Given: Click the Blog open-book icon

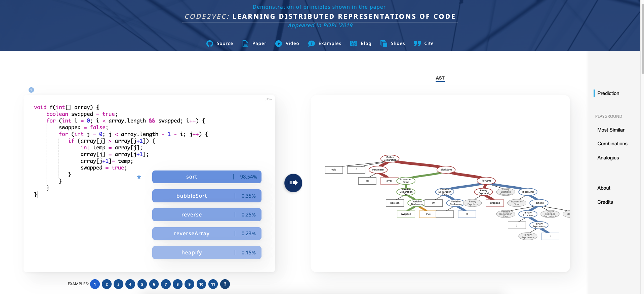Looking at the screenshot, I should point(354,44).
